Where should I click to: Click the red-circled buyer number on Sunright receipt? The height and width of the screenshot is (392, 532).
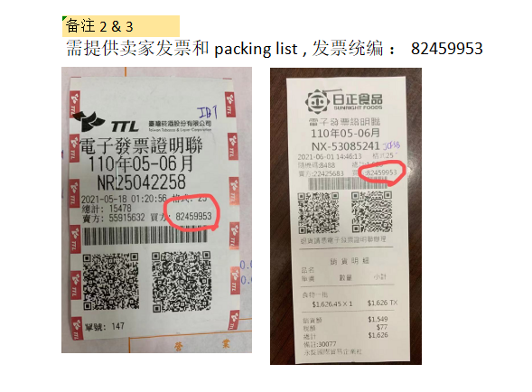381,173
